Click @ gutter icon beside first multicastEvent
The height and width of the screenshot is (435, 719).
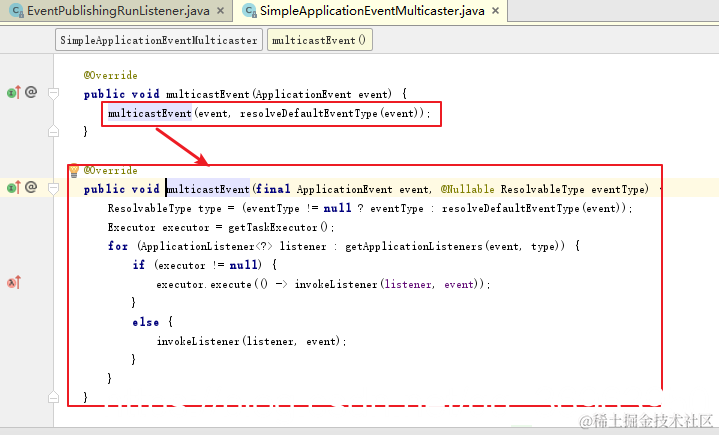coord(31,92)
